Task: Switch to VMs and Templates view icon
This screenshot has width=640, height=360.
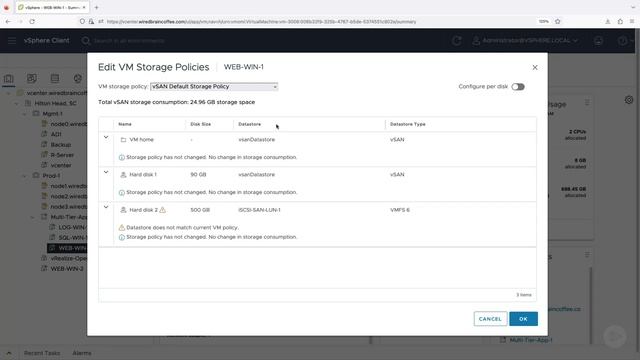Action: (x=31, y=78)
